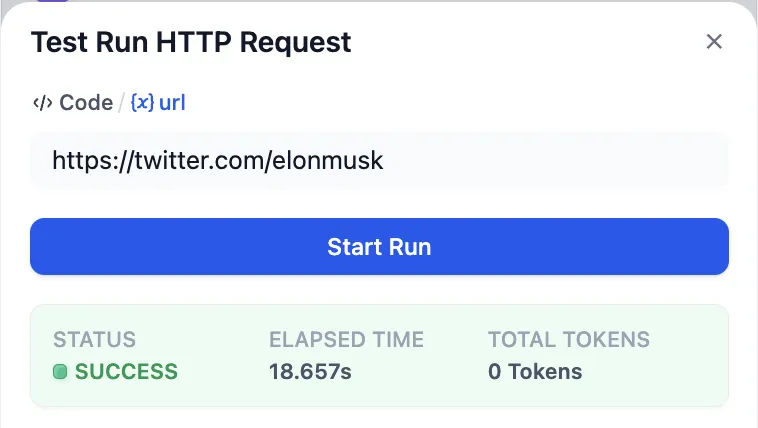Click the 18.657s elapsed time value
Screen dimensions: 758x428
310,372
